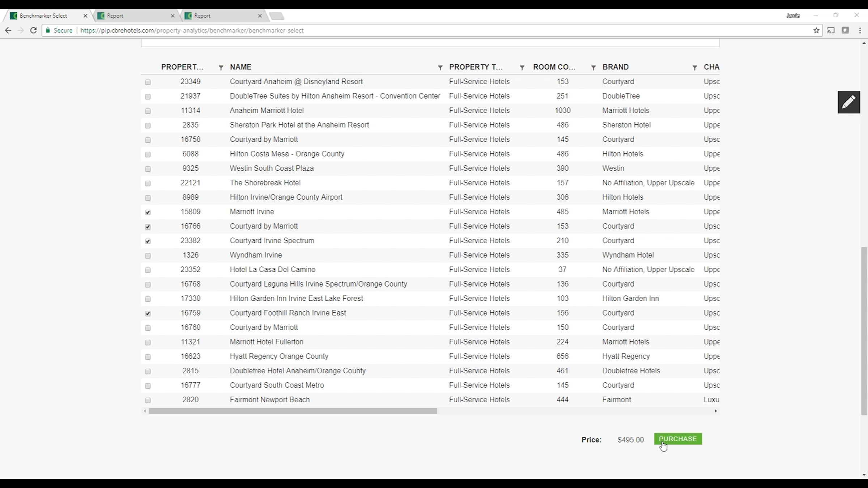Open Chrome three-dot menu

pyautogui.click(x=860, y=30)
